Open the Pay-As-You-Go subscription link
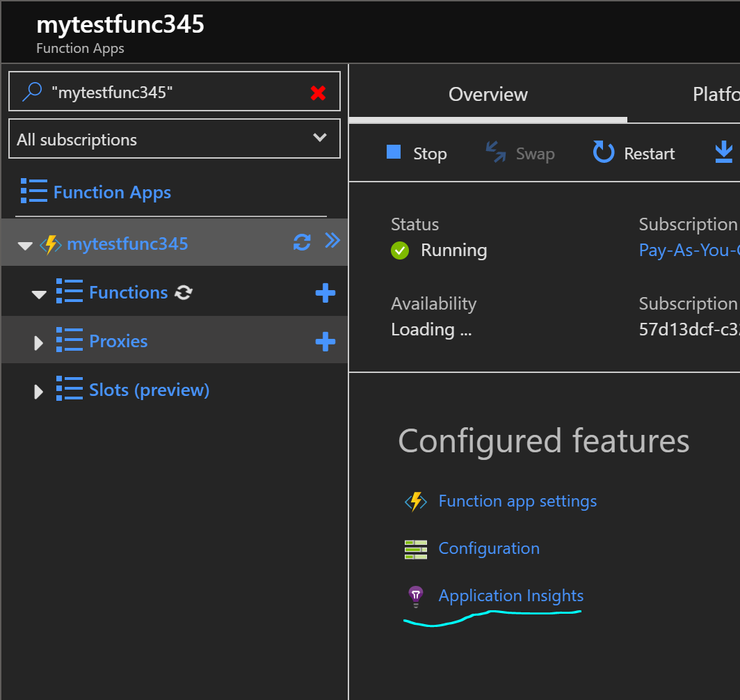This screenshot has width=740, height=700. pos(688,250)
